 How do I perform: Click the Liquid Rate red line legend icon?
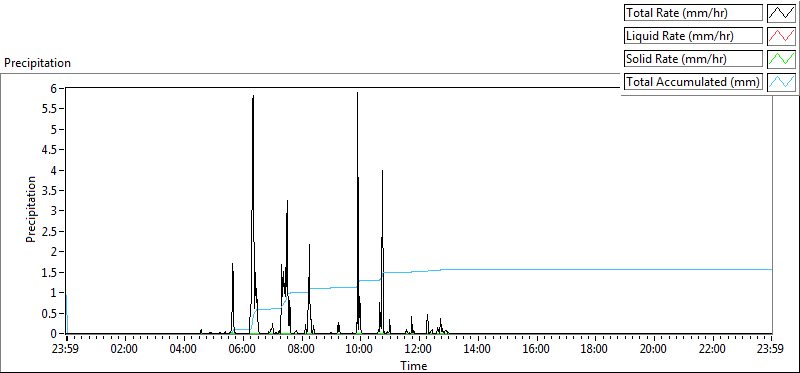pos(782,35)
